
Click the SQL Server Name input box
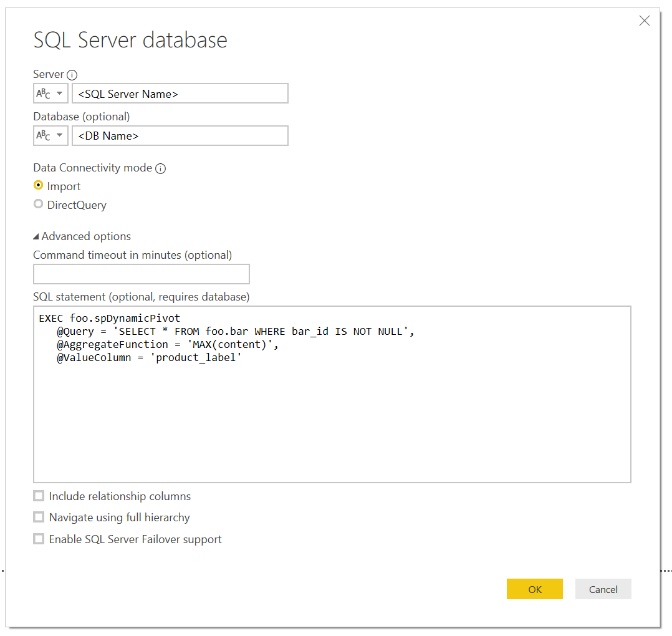click(180, 93)
